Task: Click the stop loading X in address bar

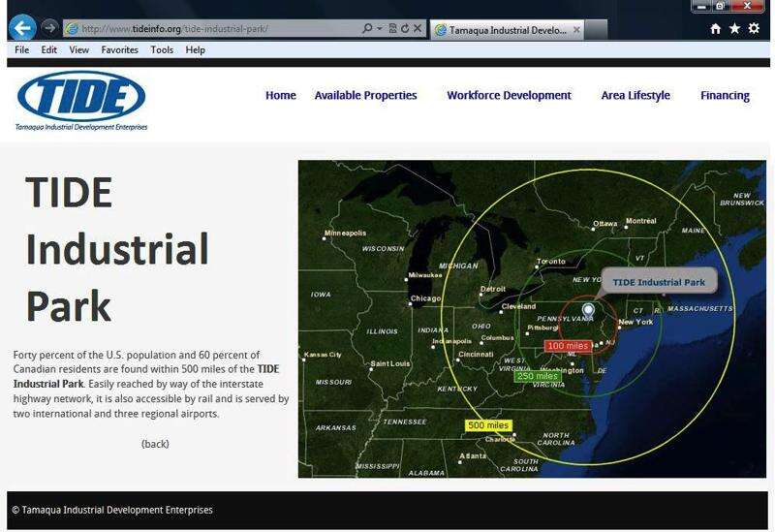Action: click(418, 29)
